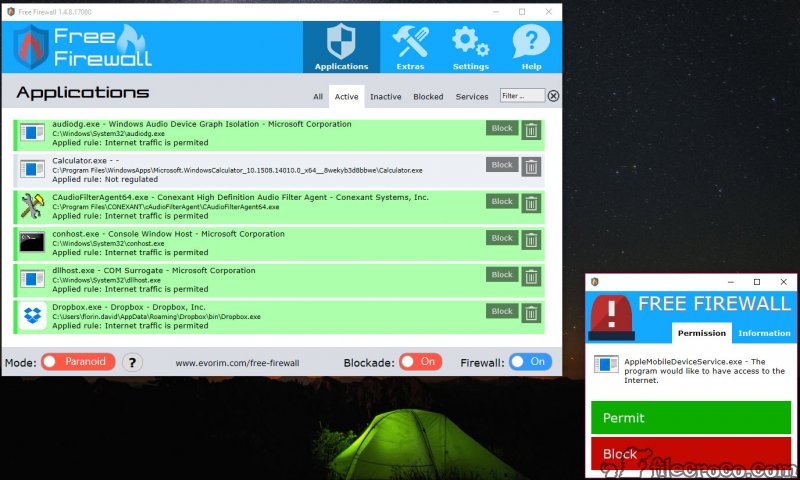The width and height of the screenshot is (800, 480).
Task: Click the conhost.exe console icon
Action: tap(32, 242)
